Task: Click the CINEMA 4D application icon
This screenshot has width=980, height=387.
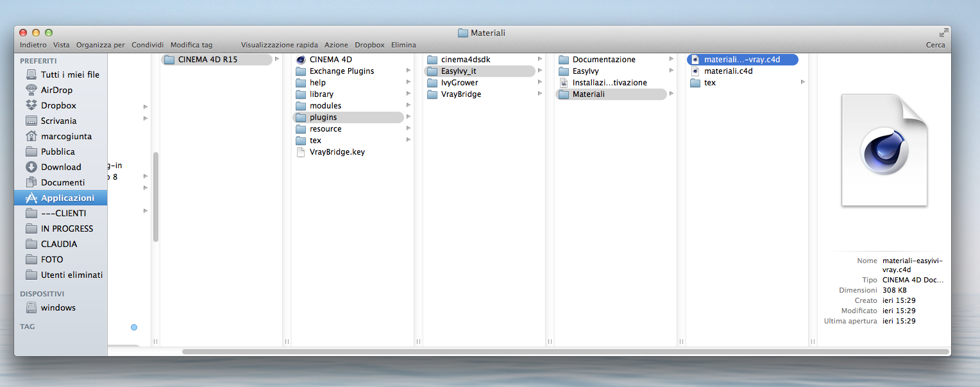Action: (x=301, y=59)
